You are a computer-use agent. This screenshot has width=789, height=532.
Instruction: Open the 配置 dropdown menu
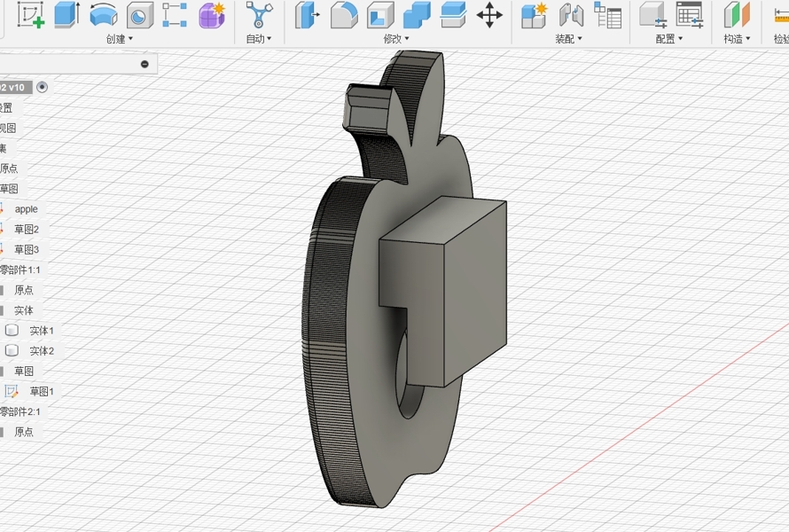(668, 39)
